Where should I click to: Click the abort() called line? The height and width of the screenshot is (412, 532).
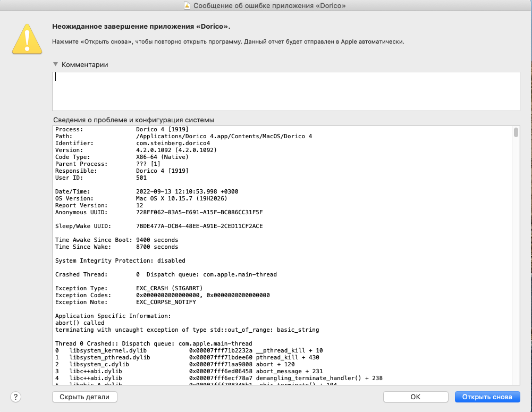[80, 323]
